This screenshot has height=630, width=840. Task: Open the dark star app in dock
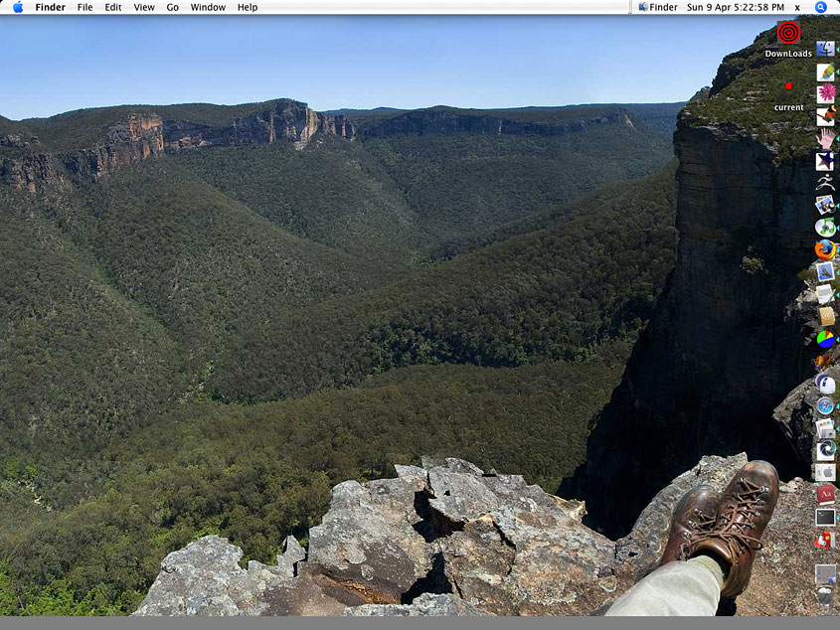pos(825,161)
